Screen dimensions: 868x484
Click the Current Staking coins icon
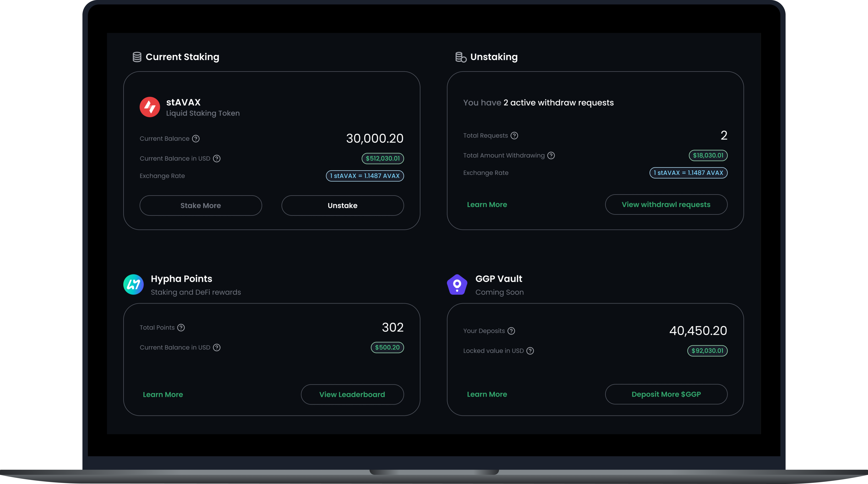(137, 57)
